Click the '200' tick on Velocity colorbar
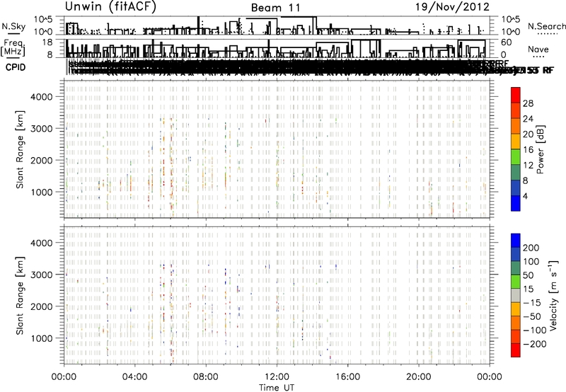Viewport: 566px width, 392px height. click(531, 248)
